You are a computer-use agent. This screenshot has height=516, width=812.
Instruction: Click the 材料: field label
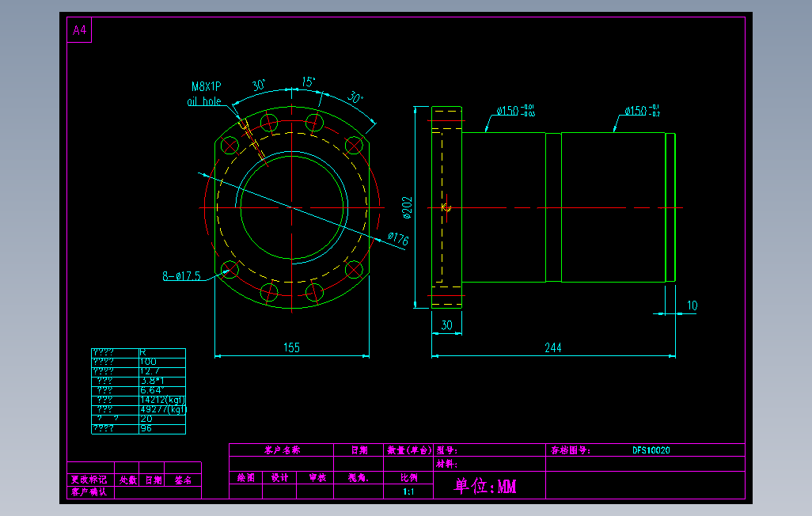447,464
